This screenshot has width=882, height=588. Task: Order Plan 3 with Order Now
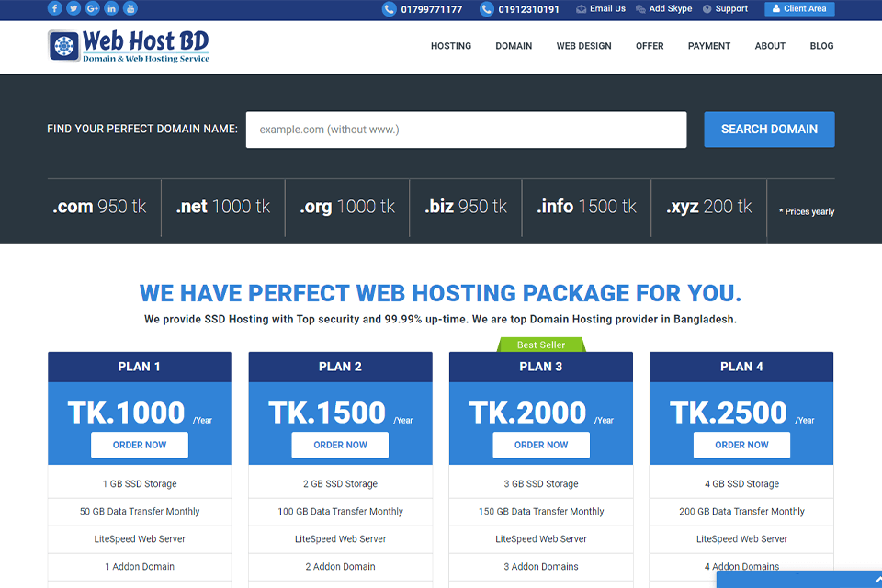point(541,445)
